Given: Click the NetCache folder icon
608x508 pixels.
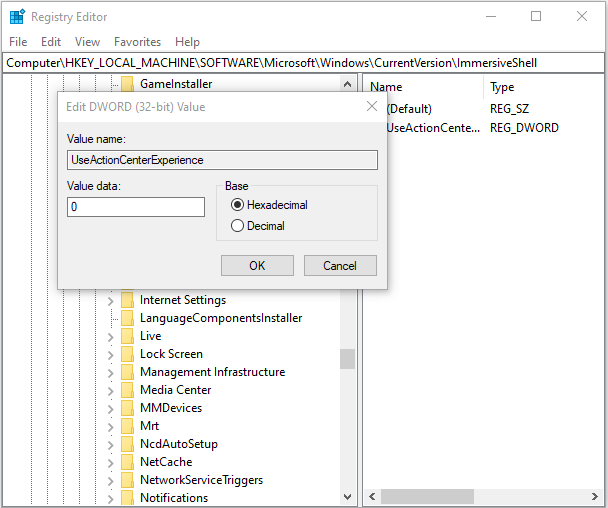Looking at the screenshot, I should click(x=127, y=462).
